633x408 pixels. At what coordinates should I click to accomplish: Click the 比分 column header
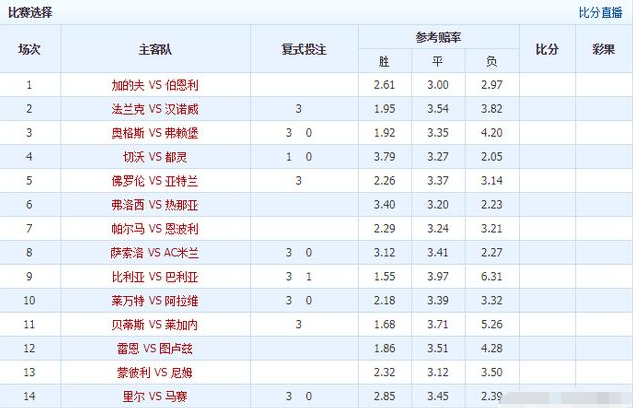pos(547,49)
